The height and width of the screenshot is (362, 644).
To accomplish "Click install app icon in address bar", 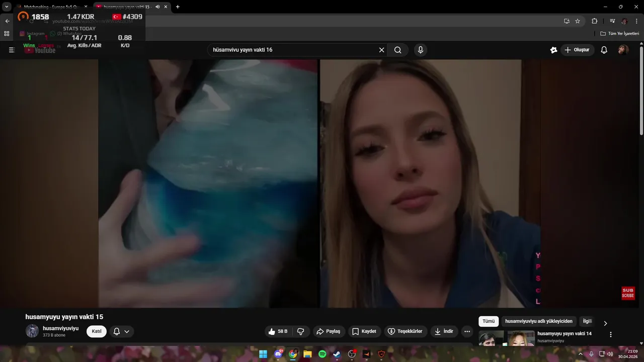I will [567, 21].
